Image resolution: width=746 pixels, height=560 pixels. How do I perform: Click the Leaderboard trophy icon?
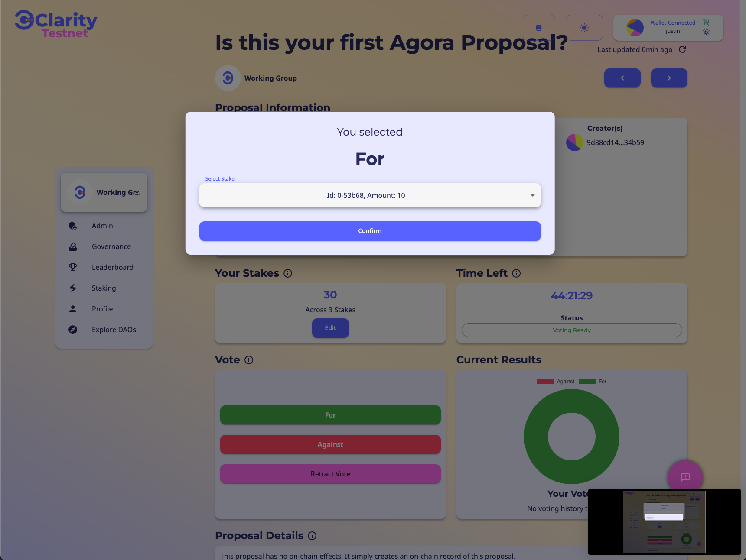tap(73, 267)
